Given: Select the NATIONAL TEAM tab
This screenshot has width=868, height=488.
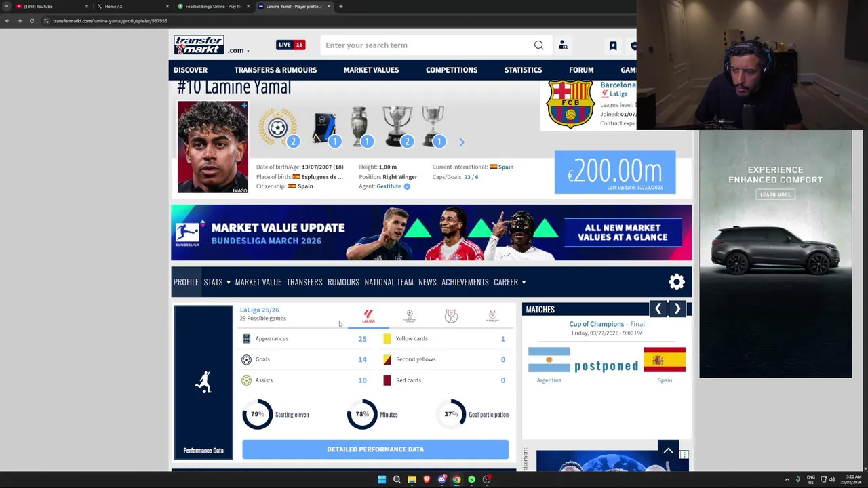Looking at the screenshot, I should 389,282.
